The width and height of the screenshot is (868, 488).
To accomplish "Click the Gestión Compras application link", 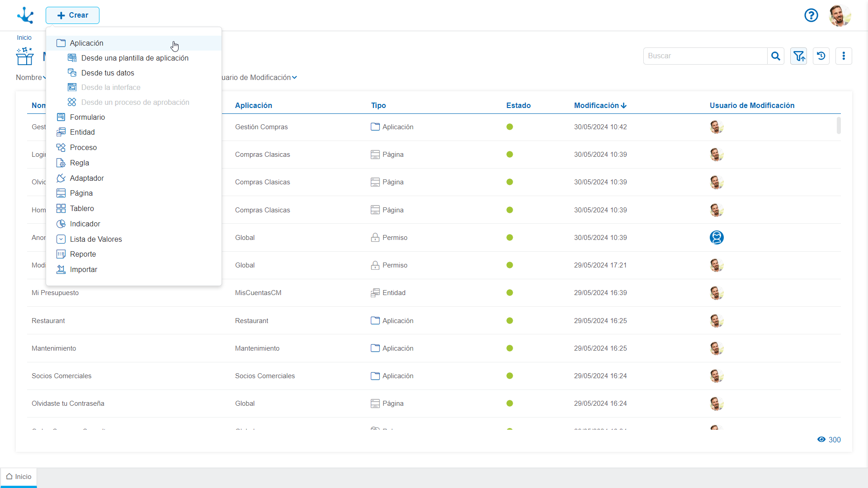I will point(261,127).
